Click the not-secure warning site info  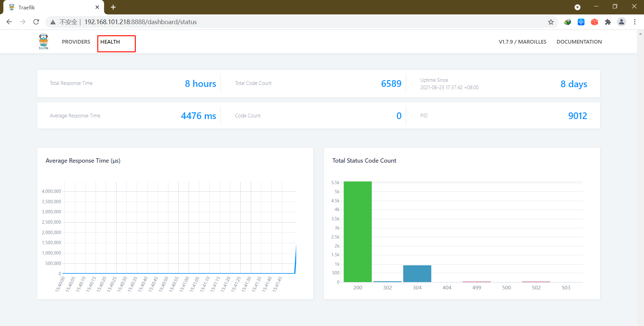(x=64, y=22)
